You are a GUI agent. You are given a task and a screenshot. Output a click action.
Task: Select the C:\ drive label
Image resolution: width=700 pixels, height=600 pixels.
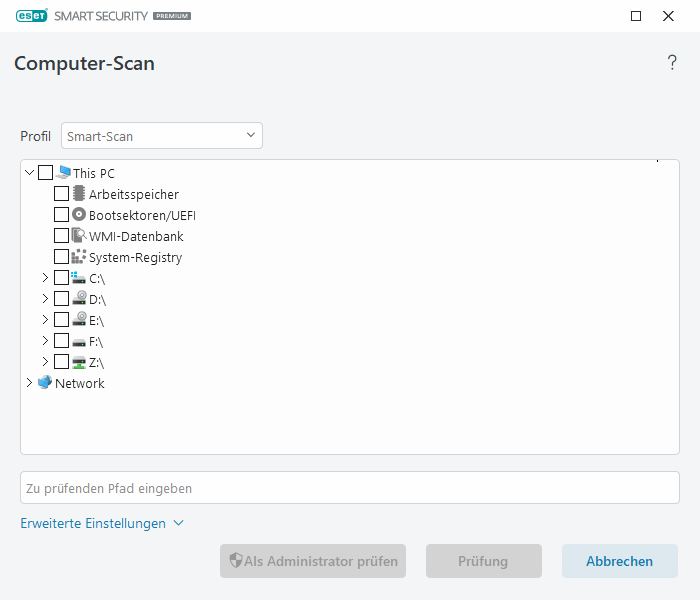(x=97, y=279)
